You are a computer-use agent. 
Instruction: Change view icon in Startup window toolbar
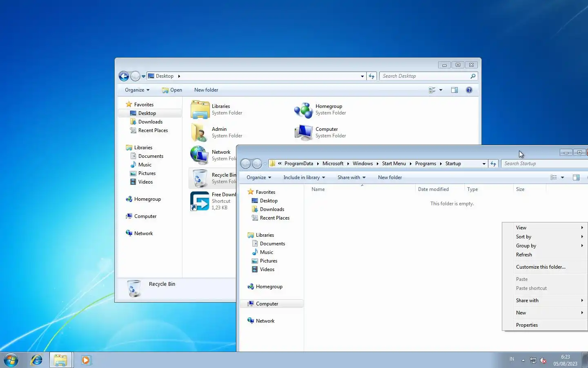pos(554,177)
